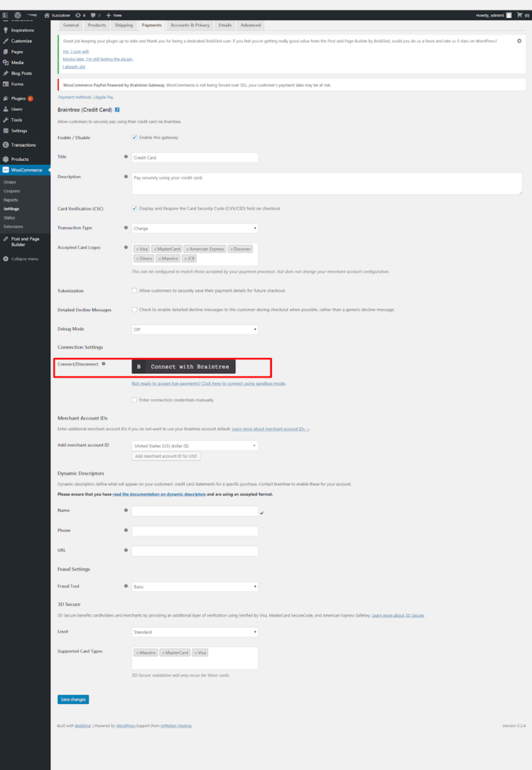This screenshot has width=532, height=770.
Task: Open Learn more about 3D Secure link
Action: [x=397, y=615]
